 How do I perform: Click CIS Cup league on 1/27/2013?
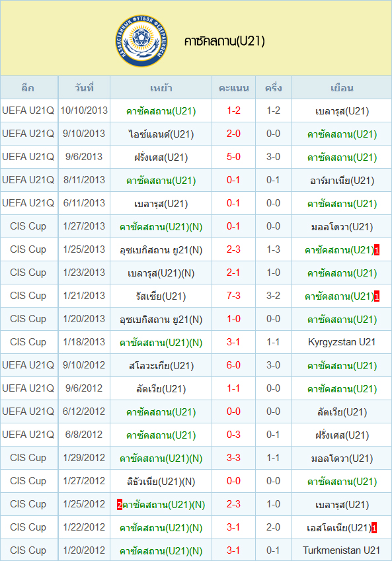28,226
